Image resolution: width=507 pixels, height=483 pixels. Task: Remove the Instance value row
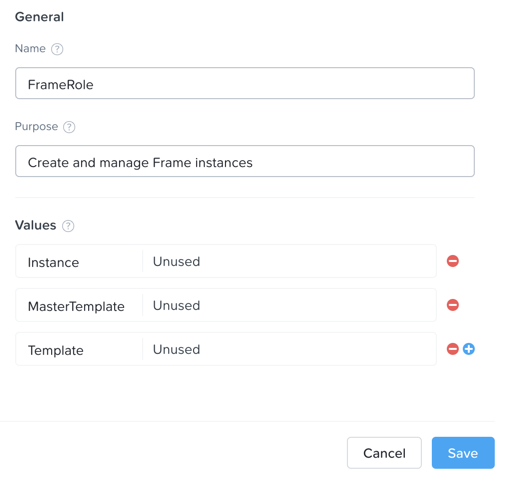pos(453,261)
